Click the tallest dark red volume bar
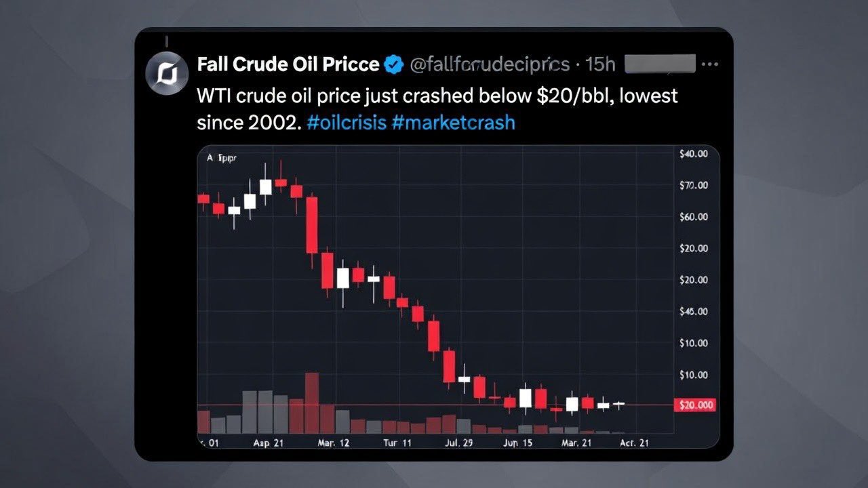The width and height of the screenshot is (868, 488). (312, 403)
